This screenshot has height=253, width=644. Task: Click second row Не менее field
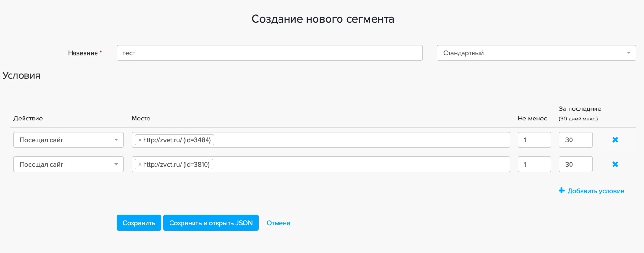point(534,165)
